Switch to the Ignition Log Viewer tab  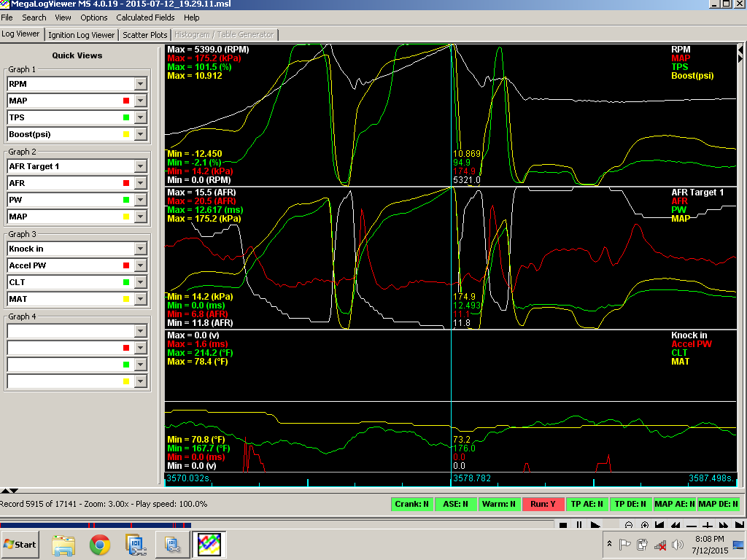click(82, 34)
